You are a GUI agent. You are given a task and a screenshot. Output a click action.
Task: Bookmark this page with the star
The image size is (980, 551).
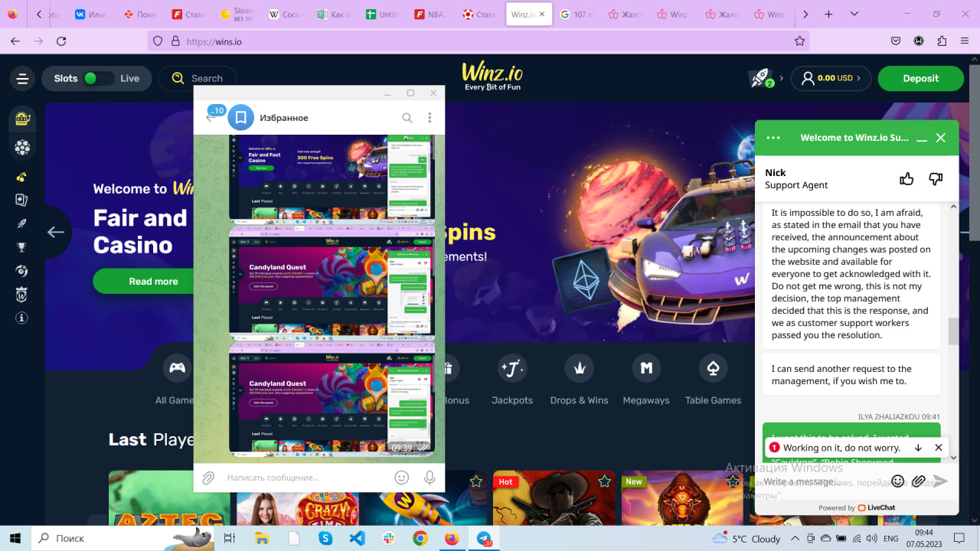[799, 41]
